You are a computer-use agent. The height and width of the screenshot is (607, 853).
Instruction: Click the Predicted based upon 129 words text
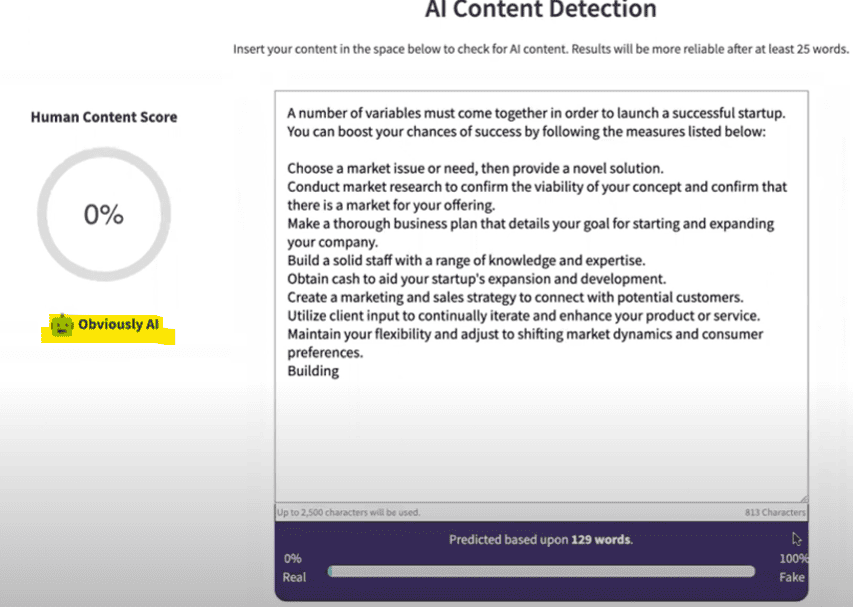(x=541, y=540)
